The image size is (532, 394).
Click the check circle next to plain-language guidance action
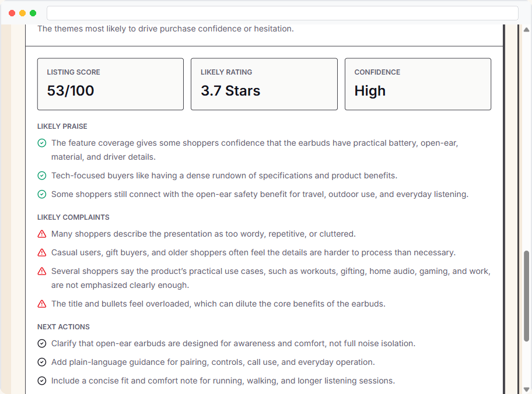click(x=42, y=362)
